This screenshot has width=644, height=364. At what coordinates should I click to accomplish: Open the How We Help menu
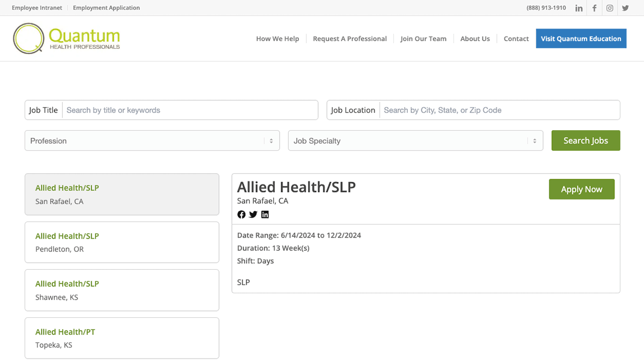coord(277,39)
